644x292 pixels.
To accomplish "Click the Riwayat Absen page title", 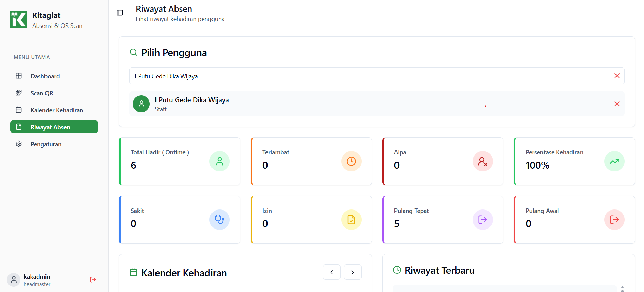I will [x=164, y=9].
